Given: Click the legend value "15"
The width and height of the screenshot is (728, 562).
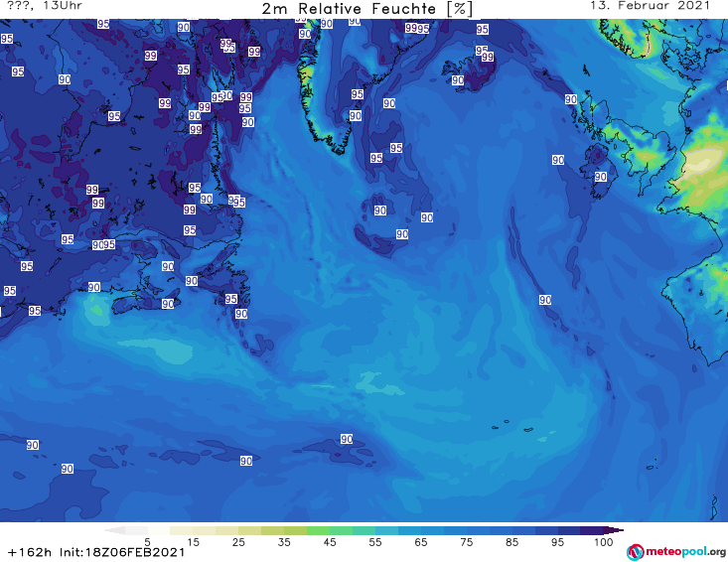Looking at the screenshot, I should coord(193,542).
